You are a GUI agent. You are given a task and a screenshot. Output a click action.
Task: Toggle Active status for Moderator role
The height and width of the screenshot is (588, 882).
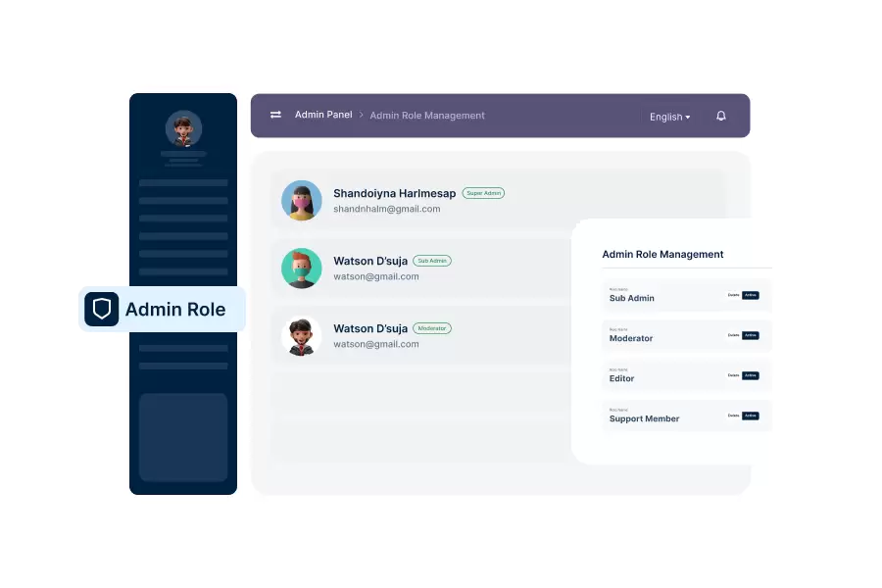click(751, 335)
